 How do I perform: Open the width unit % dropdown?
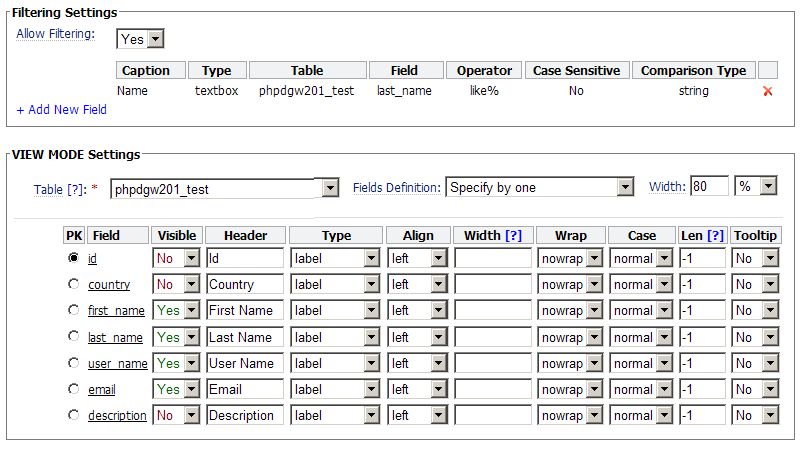(756, 186)
